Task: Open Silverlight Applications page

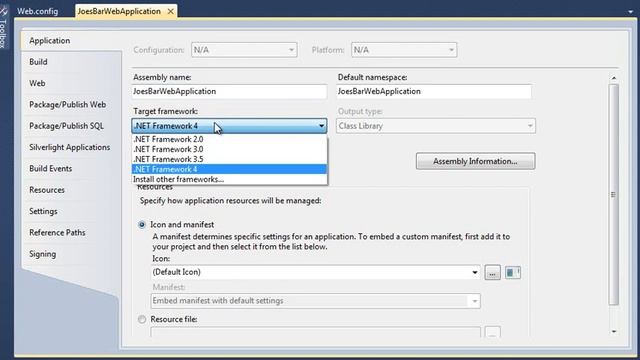Action: 69,147
